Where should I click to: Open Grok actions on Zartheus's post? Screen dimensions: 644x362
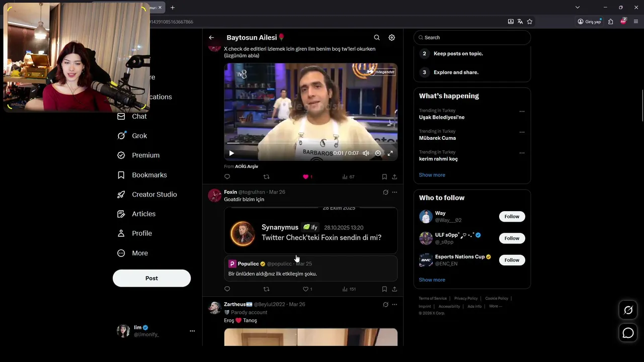[385, 305]
